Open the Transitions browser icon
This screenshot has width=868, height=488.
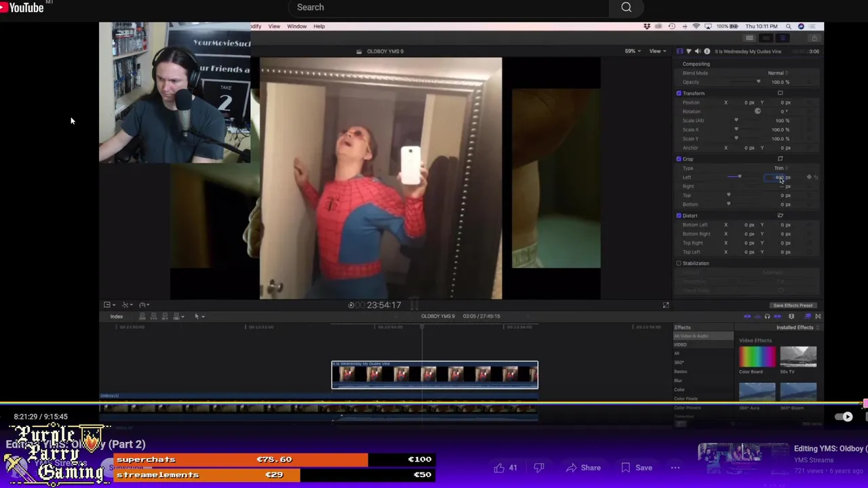(x=817, y=317)
